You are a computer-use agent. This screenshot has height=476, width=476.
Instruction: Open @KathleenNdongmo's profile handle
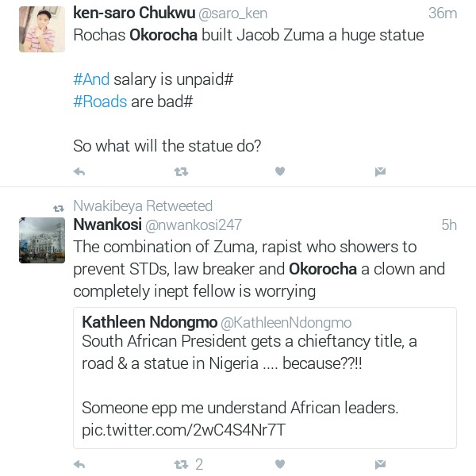pos(286,323)
